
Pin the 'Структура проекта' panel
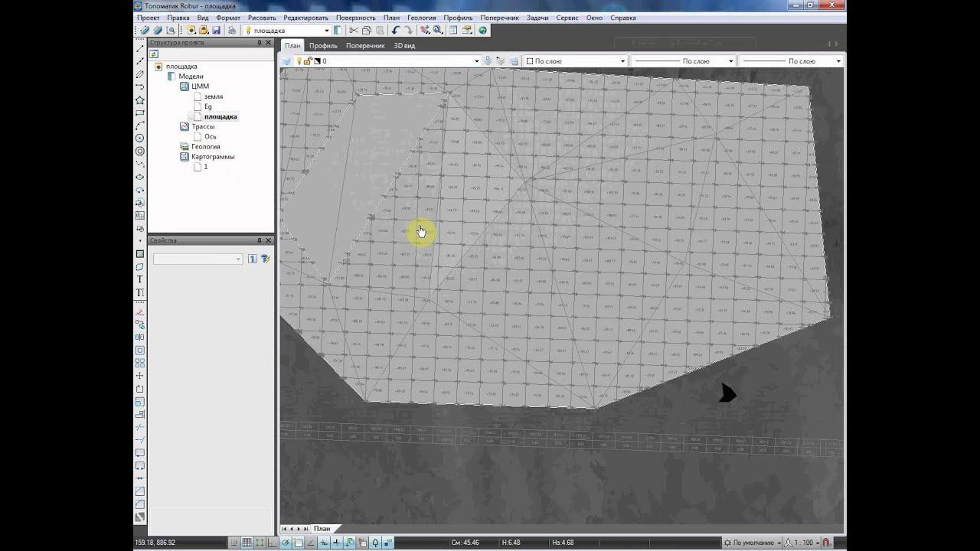click(x=260, y=43)
